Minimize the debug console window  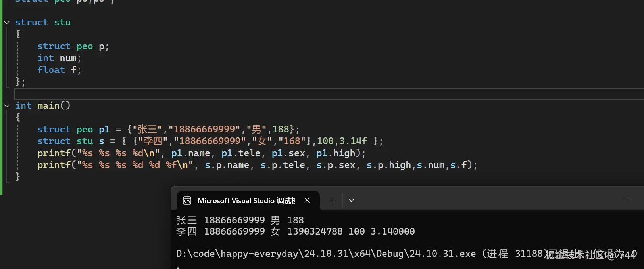point(627,198)
